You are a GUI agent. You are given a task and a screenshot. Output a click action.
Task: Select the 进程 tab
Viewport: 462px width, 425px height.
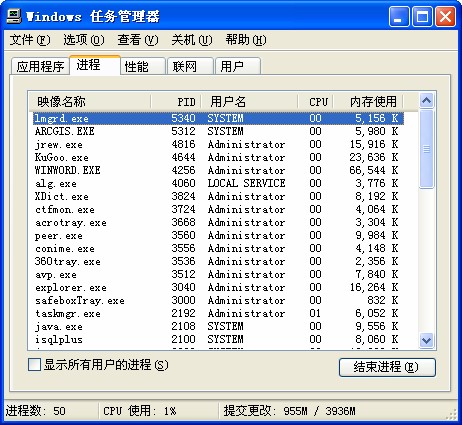[95, 65]
